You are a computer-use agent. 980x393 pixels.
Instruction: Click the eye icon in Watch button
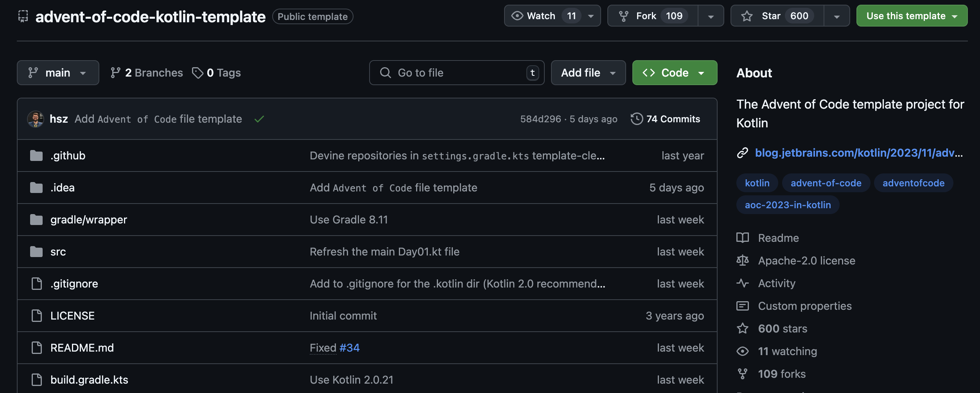(517, 16)
